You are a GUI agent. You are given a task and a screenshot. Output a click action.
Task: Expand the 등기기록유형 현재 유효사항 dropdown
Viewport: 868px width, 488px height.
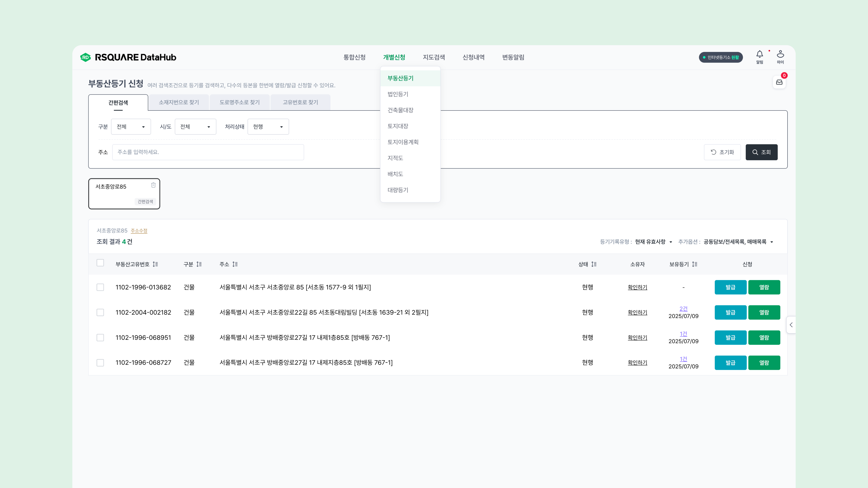point(653,242)
